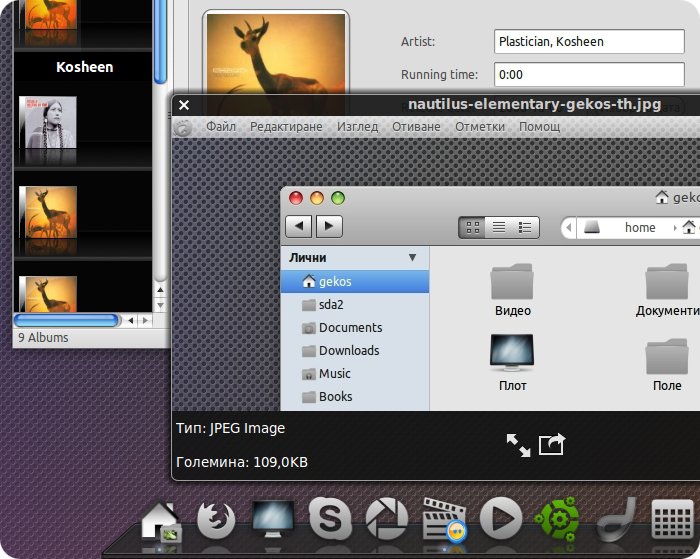The image size is (700, 559).
Task: Collapse the Лични sidebar section
Action: coord(412,258)
